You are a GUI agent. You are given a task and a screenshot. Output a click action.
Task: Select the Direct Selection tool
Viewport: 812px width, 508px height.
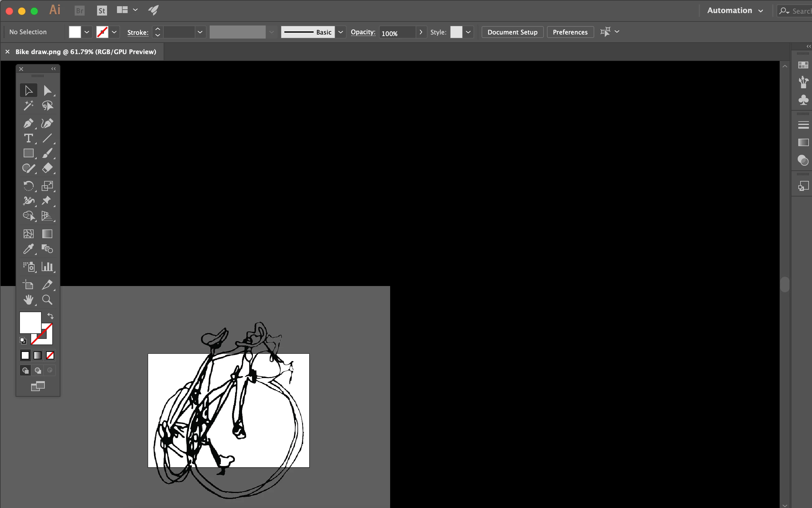point(47,90)
